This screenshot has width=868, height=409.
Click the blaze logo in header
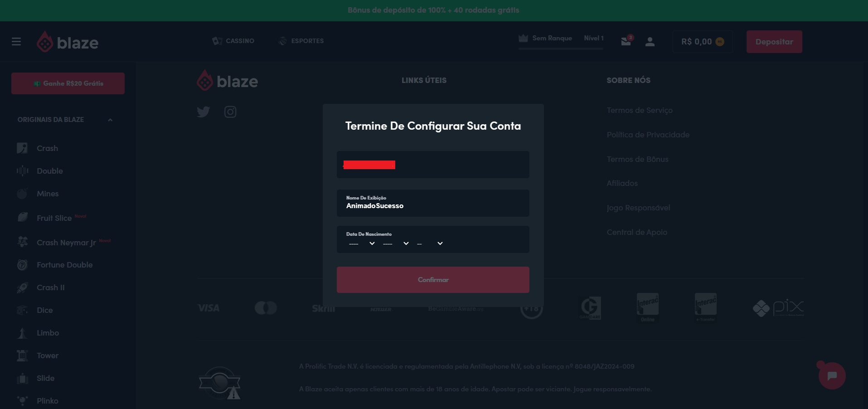click(68, 42)
